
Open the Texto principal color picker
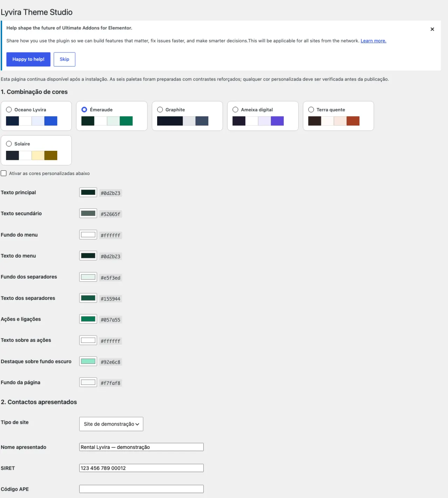(88, 192)
